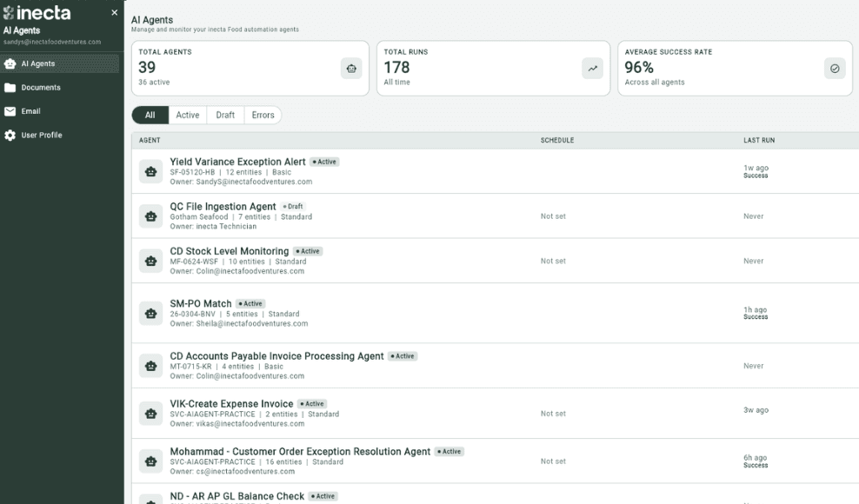Click the Documents folder sidebar icon
This screenshot has width=859, height=504.
(10, 88)
